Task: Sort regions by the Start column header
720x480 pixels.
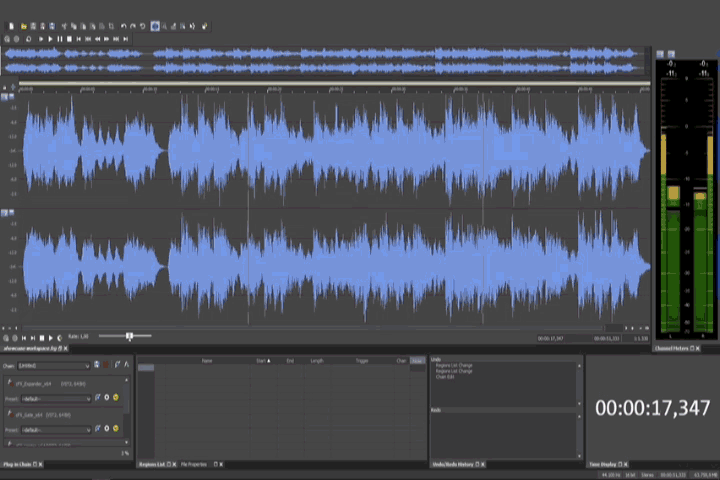Action: [x=262, y=360]
